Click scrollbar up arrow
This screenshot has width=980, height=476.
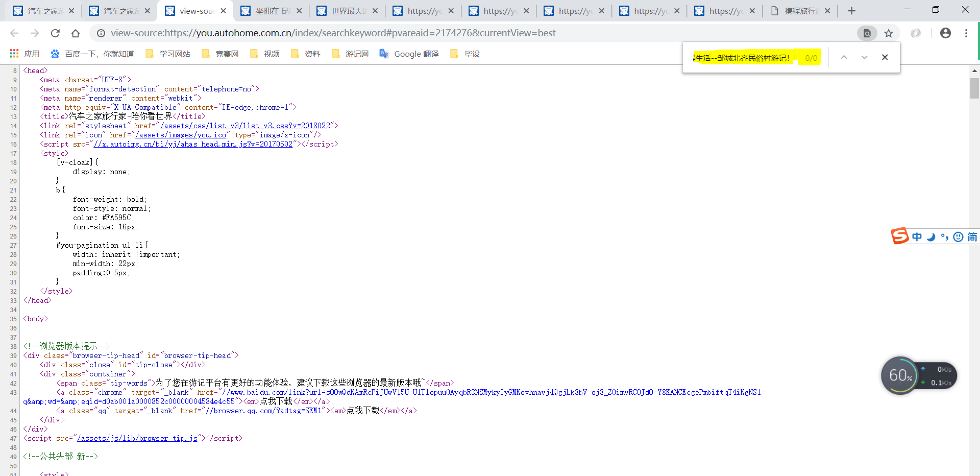tap(974, 71)
